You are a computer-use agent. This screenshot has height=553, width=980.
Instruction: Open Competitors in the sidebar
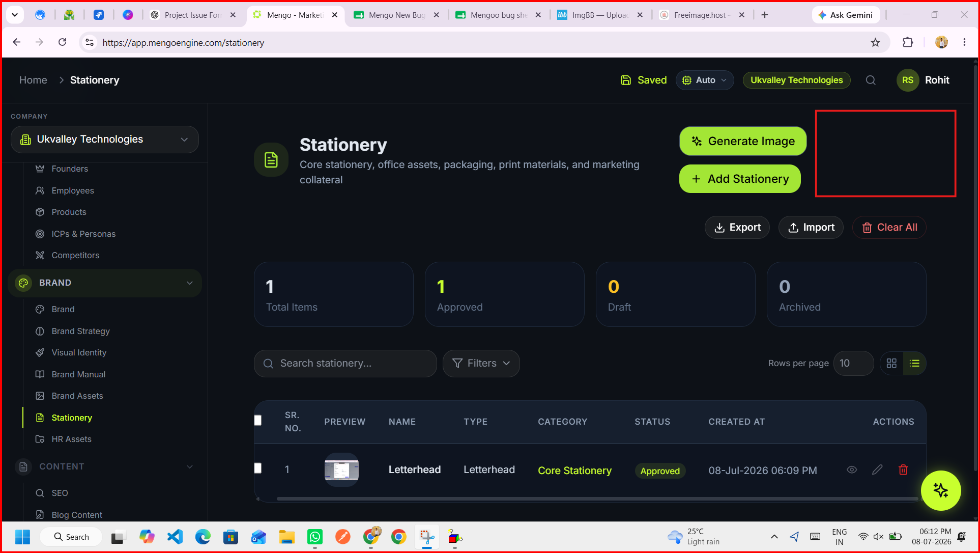pyautogui.click(x=75, y=255)
